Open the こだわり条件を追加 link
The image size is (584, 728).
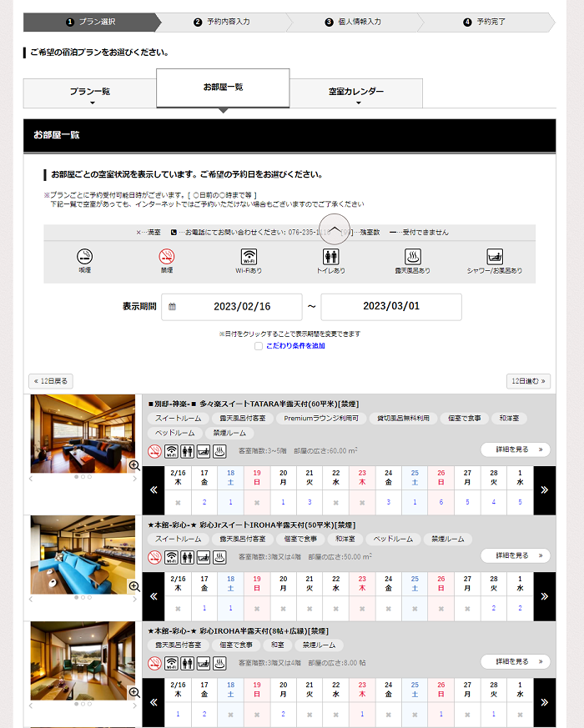pos(295,346)
